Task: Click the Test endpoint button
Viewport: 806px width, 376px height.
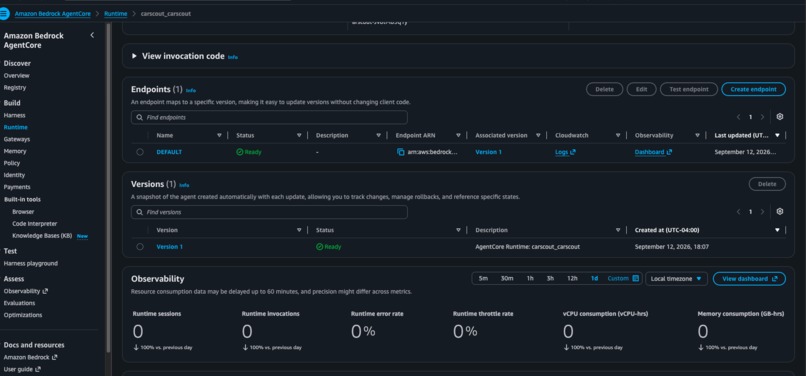Action: click(x=689, y=89)
